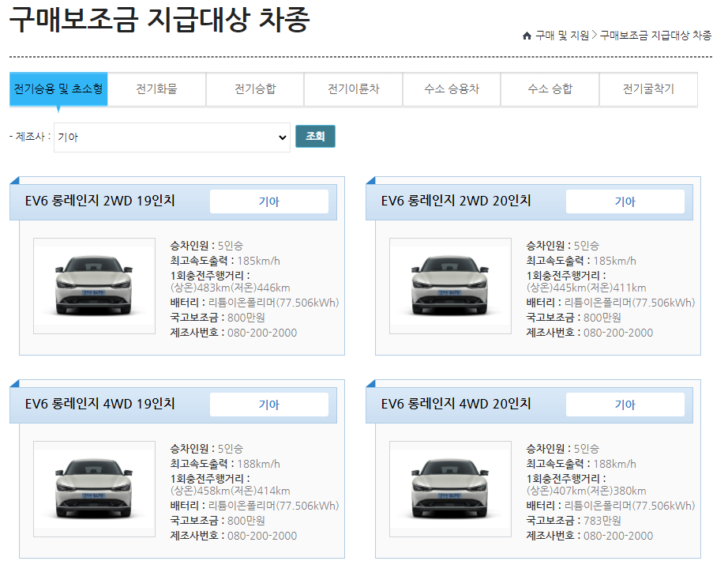
Task: Click the range text (상온)458km(저온)414km
Action: tap(231, 491)
